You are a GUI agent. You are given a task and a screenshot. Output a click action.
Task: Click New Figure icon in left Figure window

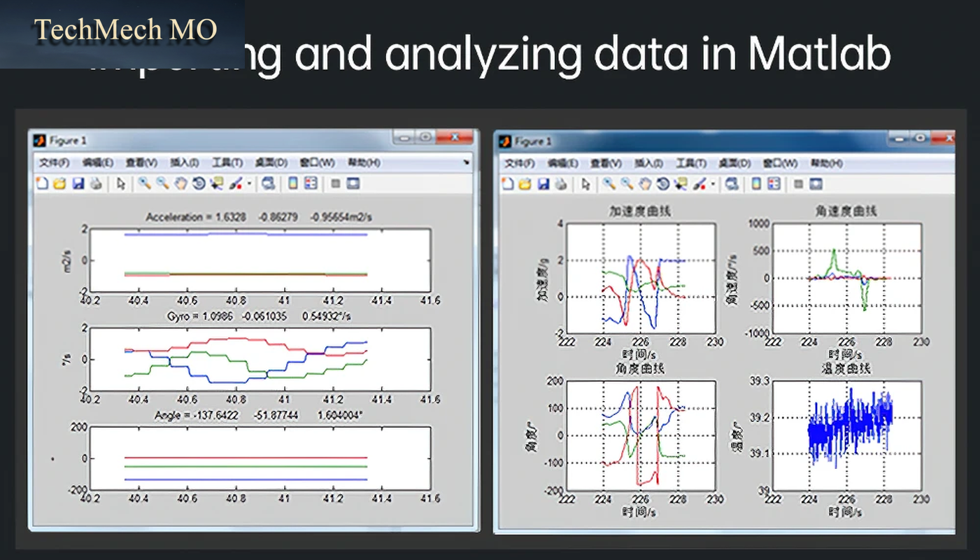(x=42, y=183)
